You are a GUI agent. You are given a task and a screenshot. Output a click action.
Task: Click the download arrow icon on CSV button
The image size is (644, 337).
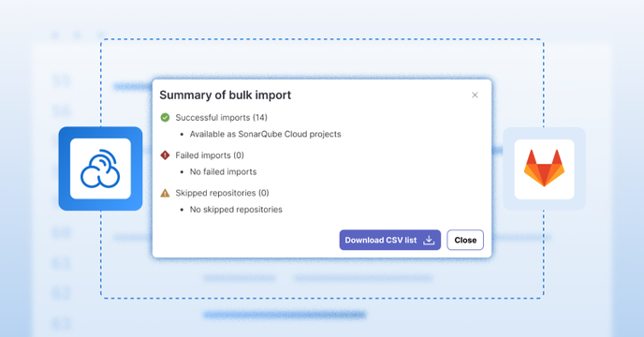tap(429, 240)
